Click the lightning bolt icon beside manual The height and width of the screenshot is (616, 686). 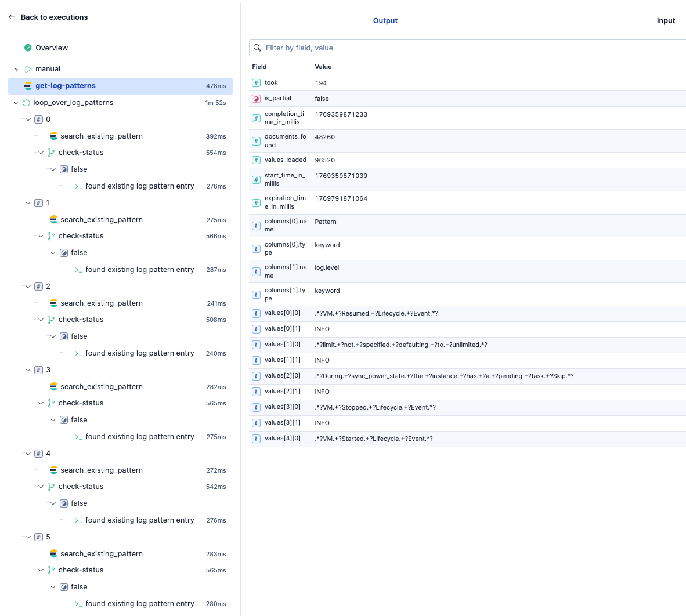[16, 69]
